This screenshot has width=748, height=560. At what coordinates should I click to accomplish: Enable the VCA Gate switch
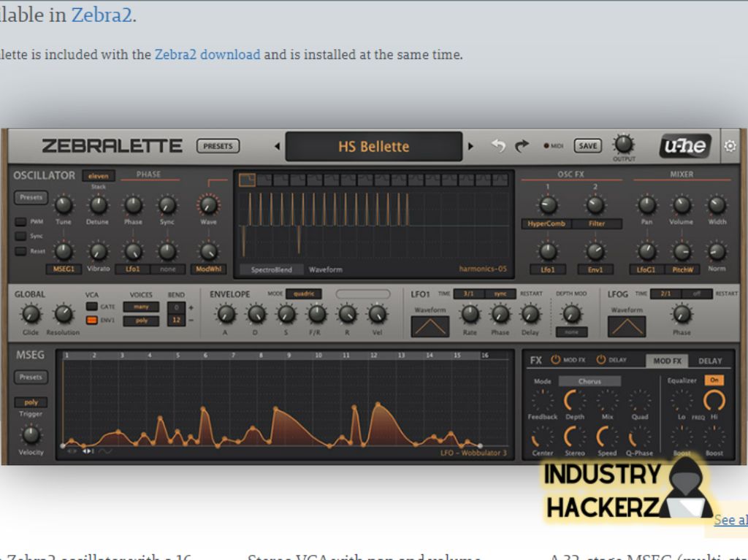coord(91,306)
